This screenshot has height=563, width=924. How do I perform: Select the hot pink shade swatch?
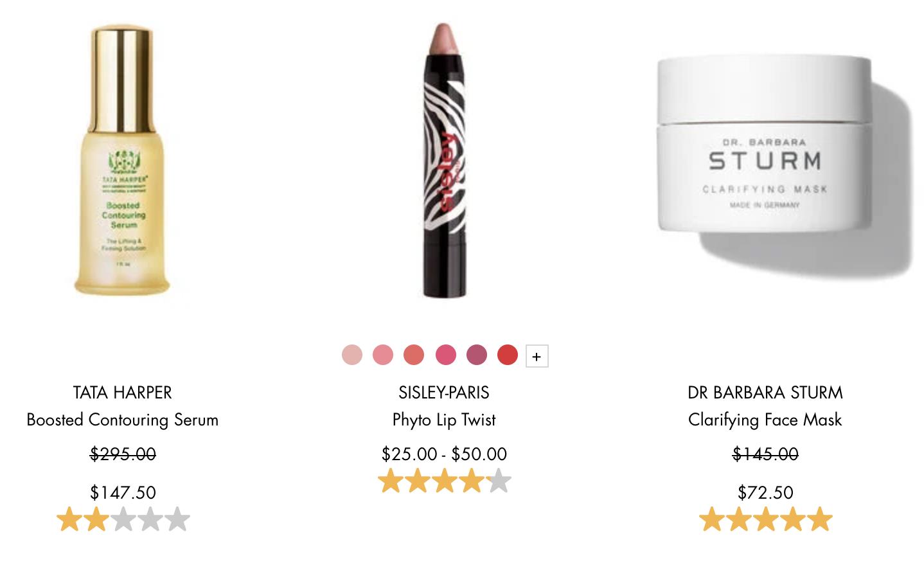(445, 355)
